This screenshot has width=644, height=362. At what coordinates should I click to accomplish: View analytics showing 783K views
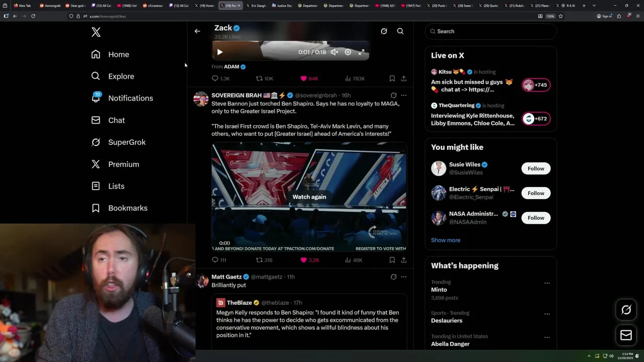pos(355,78)
